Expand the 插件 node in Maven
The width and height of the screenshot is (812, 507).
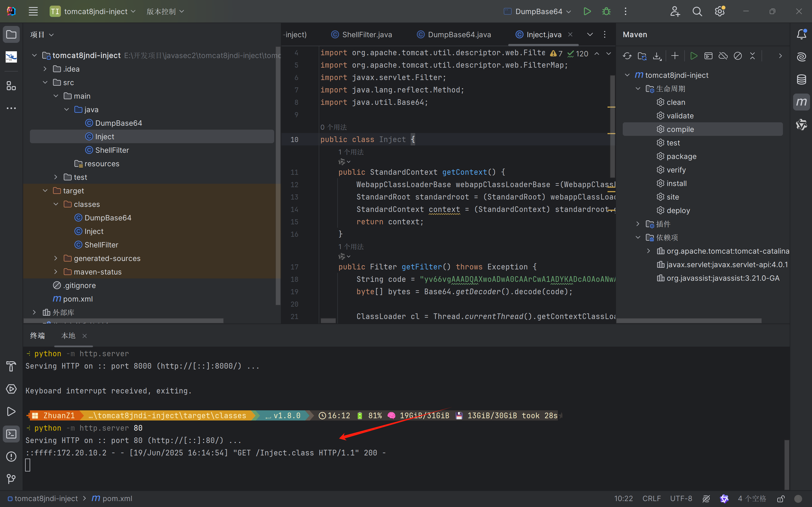coord(638,224)
